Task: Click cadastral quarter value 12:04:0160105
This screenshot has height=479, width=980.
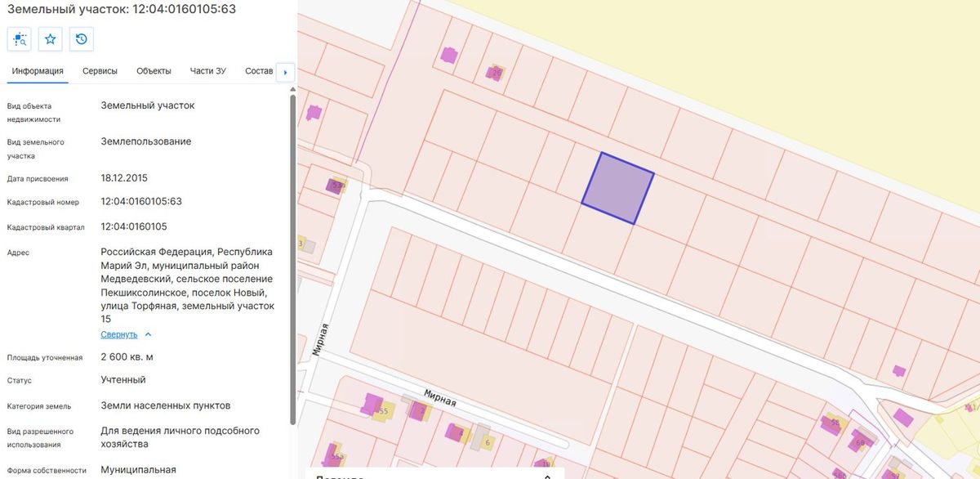Action: pos(134,226)
